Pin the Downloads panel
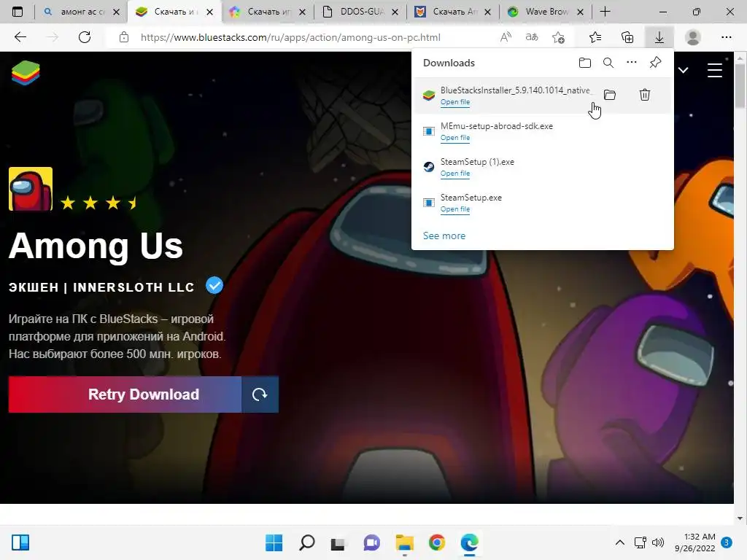747x560 pixels. point(656,63)
